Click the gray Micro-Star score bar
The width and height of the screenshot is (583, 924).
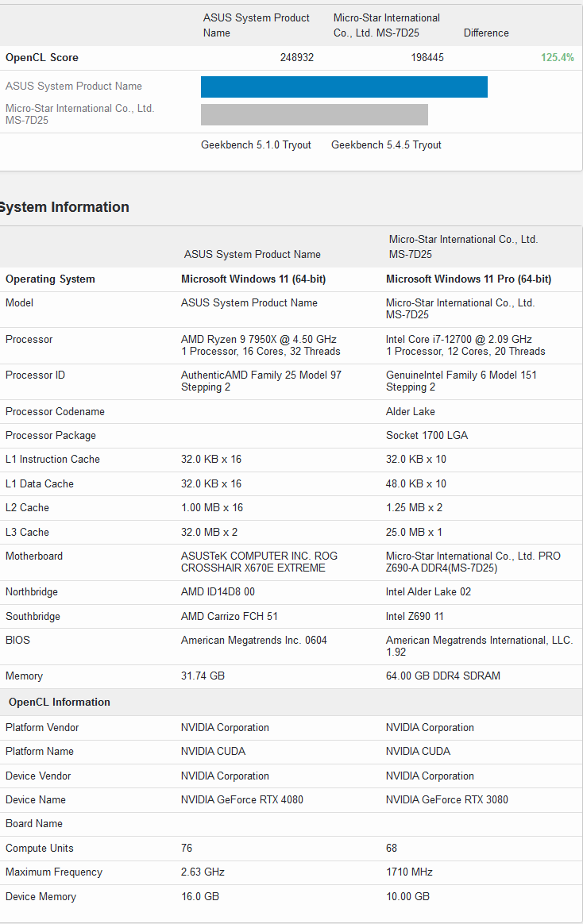(315, 115)
